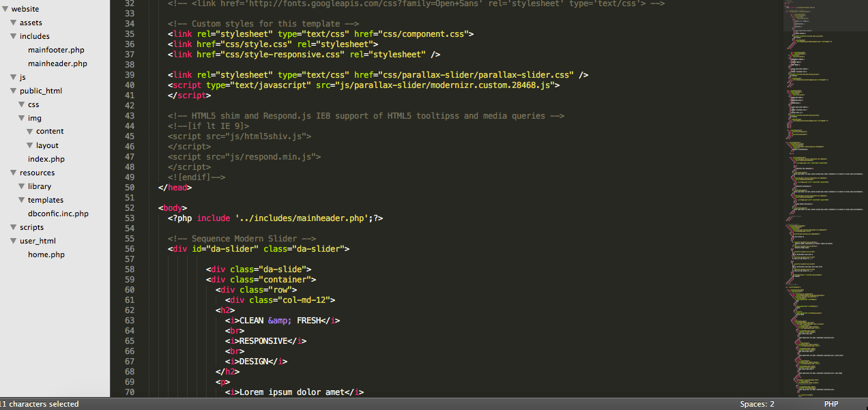This screenshot has width=868, height=410.
Task: Open dbconfic.inc.php in the sidebar
Action: click(x=58, y=214)
